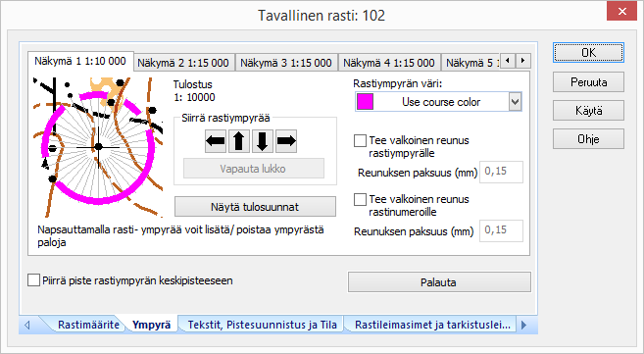644x354 pixels.
Task: Enable white border for control numbers
Action: (360, 200)
